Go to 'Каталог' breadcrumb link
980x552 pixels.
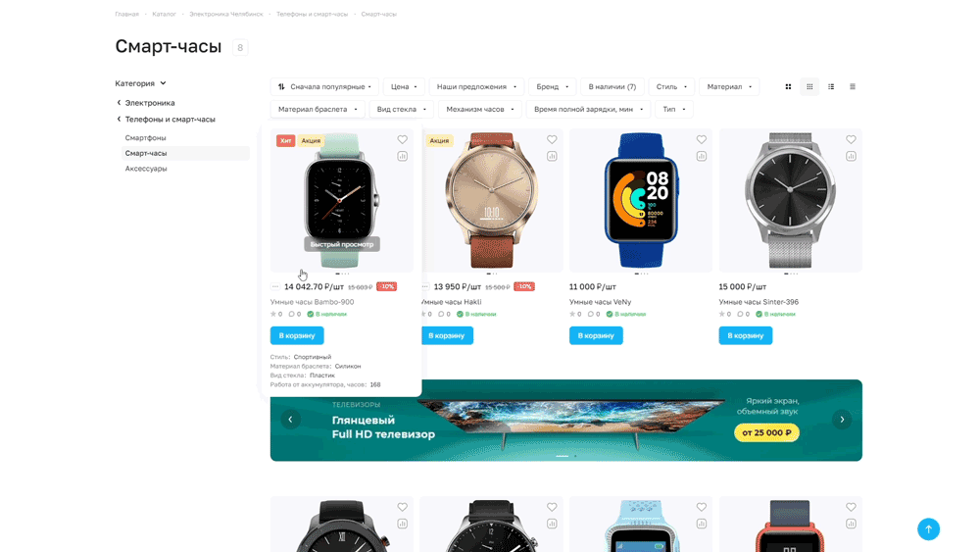coord(164,14)
